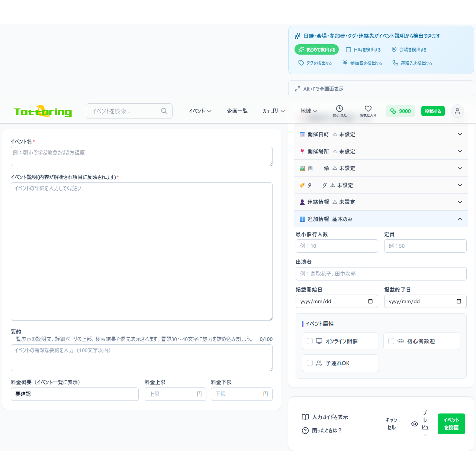The width and height of the screenshot is (476, 451).
Task: Click the イベント説明 text area
Action: 142,252
